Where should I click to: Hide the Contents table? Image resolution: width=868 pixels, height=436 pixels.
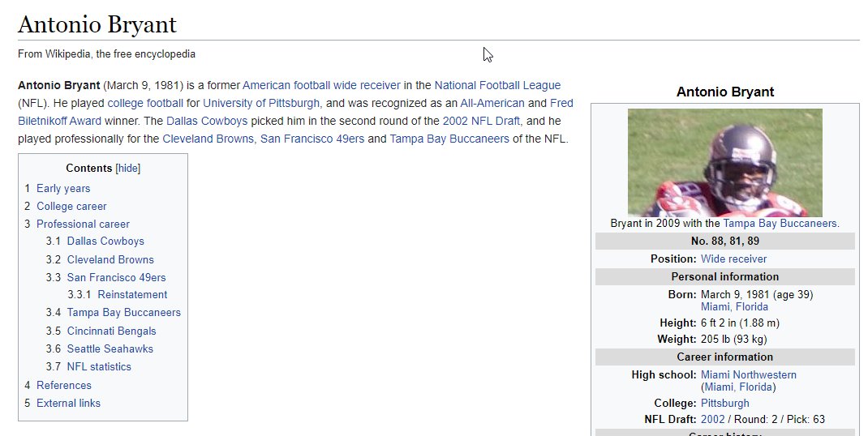click(128, 169)
